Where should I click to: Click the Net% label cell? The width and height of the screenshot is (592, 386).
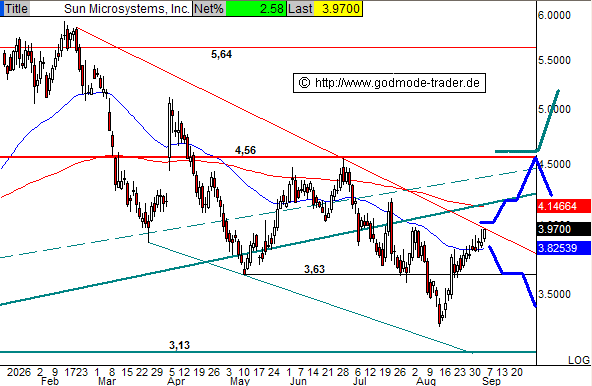tap(209, 8)
